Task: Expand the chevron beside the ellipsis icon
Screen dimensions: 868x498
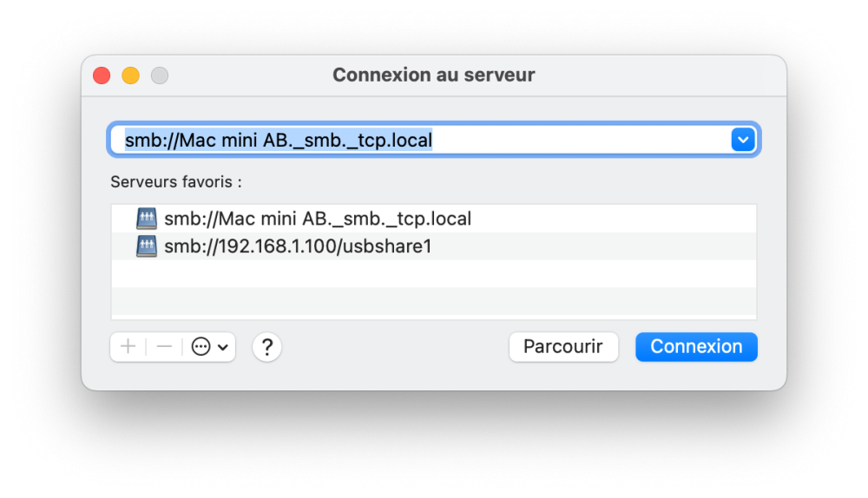Action: pos(223,347)
